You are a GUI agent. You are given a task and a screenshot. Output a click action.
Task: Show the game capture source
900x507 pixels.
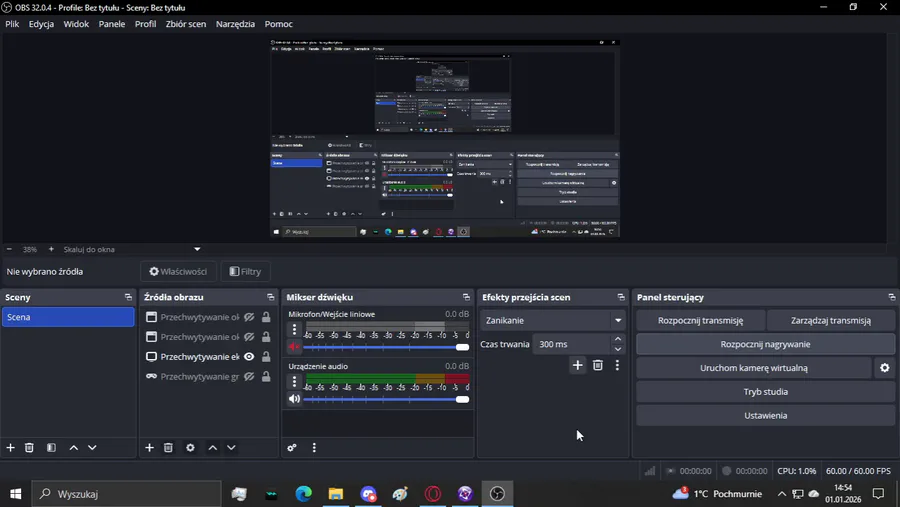249,377
